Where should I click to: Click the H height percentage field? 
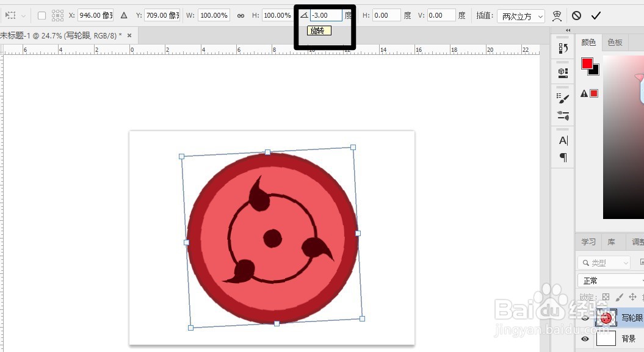click(277, 16)
